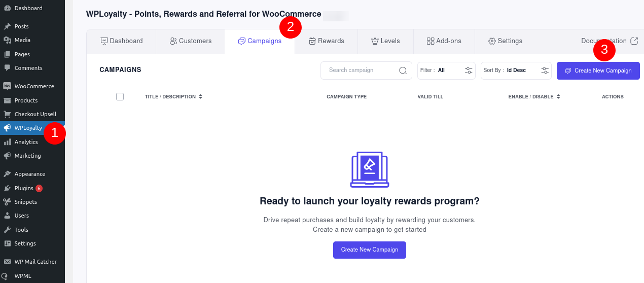The image size is (644, 283).
Task: Click the Plugins plug icon
Action: point(7,188)
